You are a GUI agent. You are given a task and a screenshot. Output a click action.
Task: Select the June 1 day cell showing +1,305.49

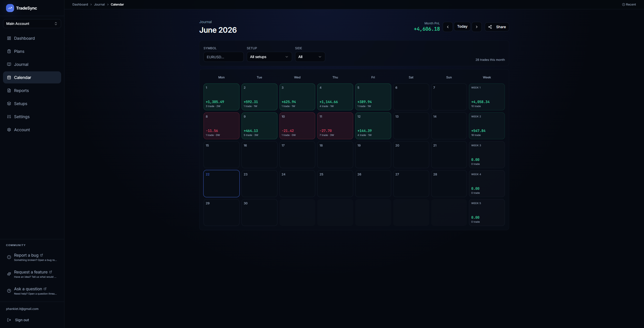click(x=221, y=97)
